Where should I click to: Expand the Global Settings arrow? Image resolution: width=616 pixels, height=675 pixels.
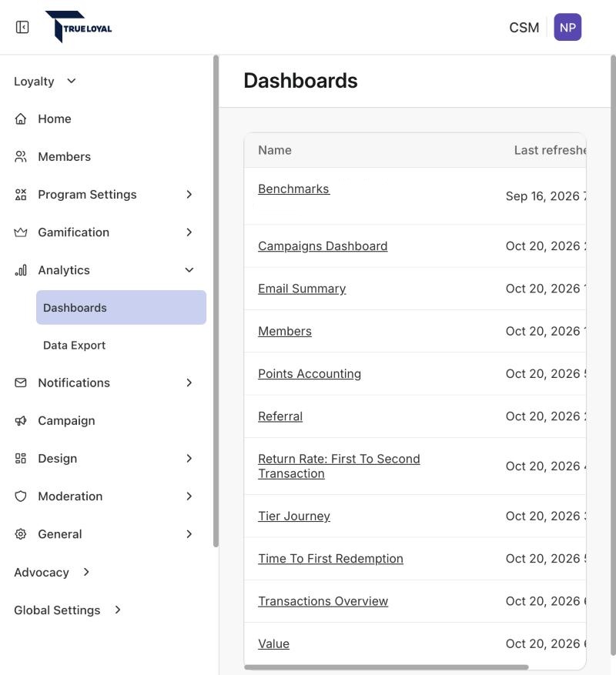tap(118, 610)
